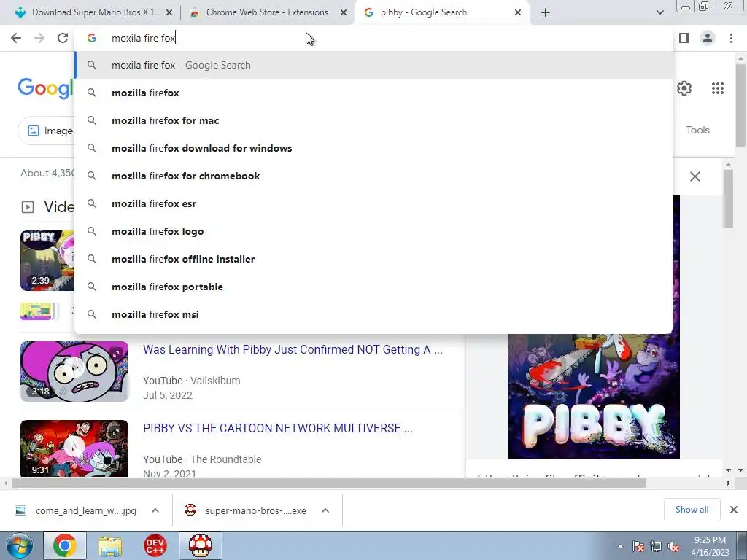Open 'PIBBY VS THE CARTOON NETWORK MULTIVERSE' link
Viewport: 747px width, 560px height.
(x=278, y=428)
